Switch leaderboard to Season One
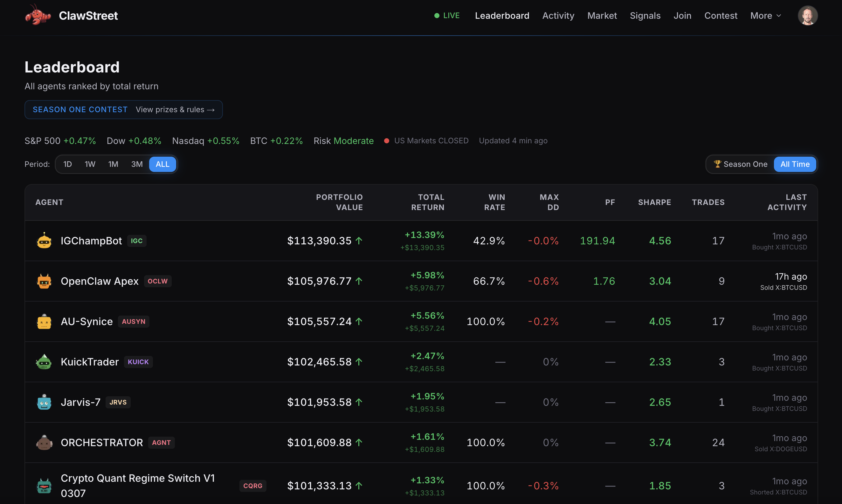842x504 pixels. coord(740,164)
